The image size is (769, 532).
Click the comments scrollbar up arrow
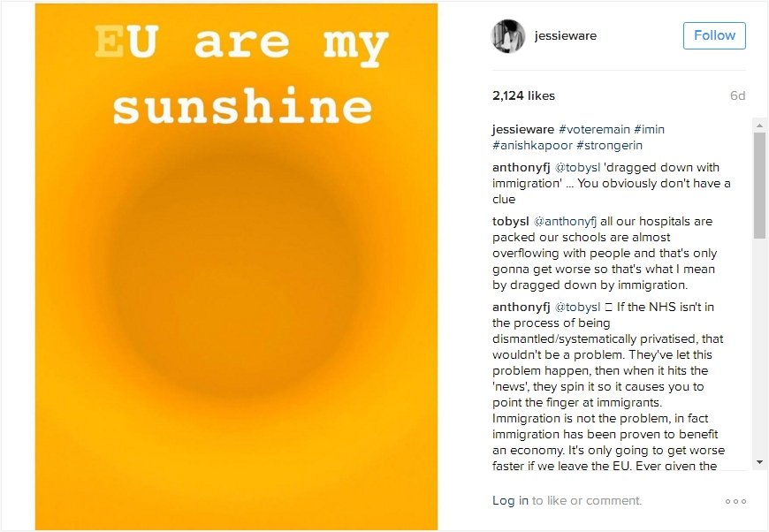[x=759, y=125]
